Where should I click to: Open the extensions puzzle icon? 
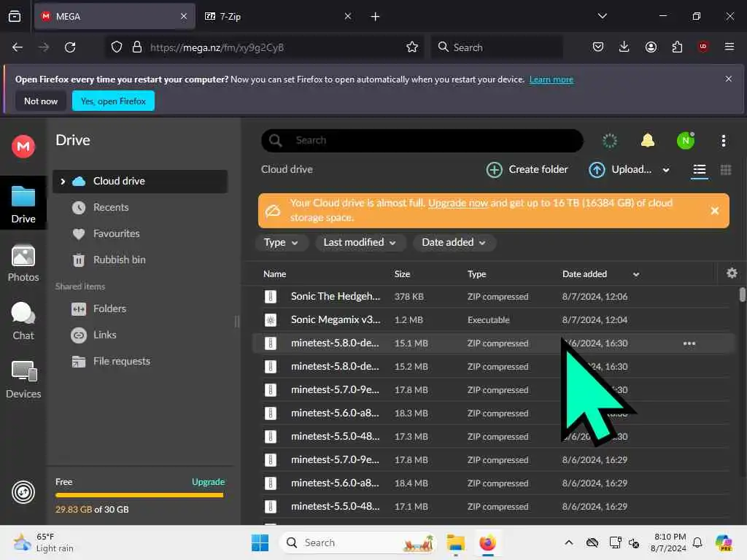point(677,47)
